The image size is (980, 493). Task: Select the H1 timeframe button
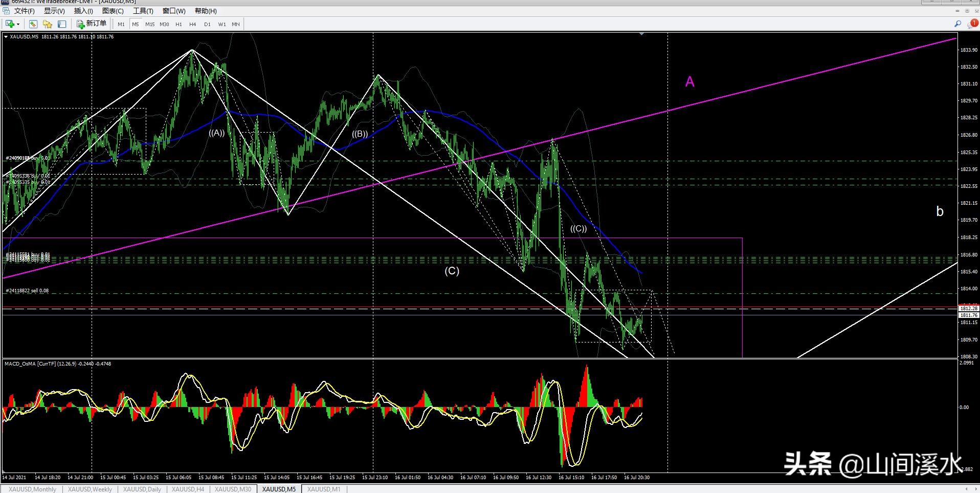point(179,24)
